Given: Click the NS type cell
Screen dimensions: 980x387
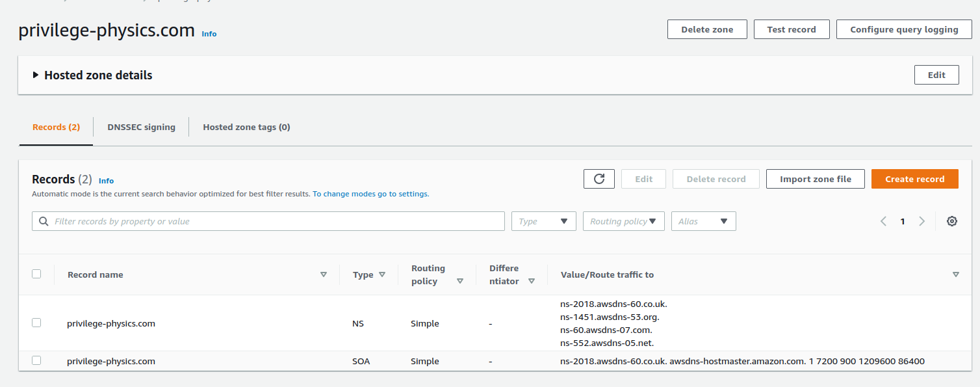Looking at the screenshot, I should (x=358, y=323).
